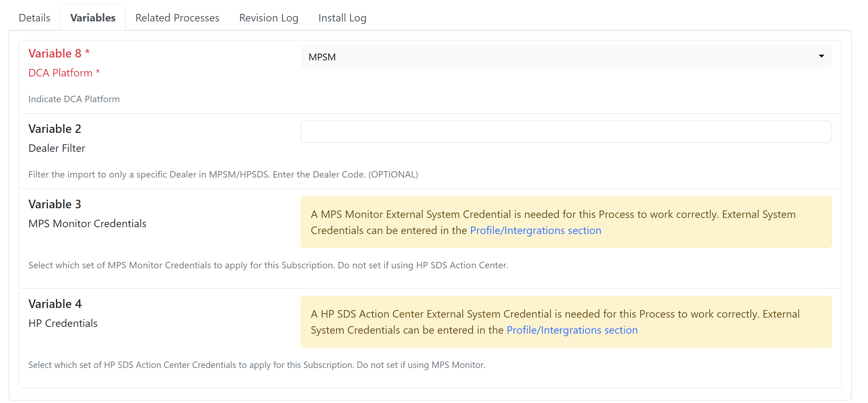Click the HP Credentials heading
Image resolution: width=868 pixels, height=403 pixels.
point(63,323)
